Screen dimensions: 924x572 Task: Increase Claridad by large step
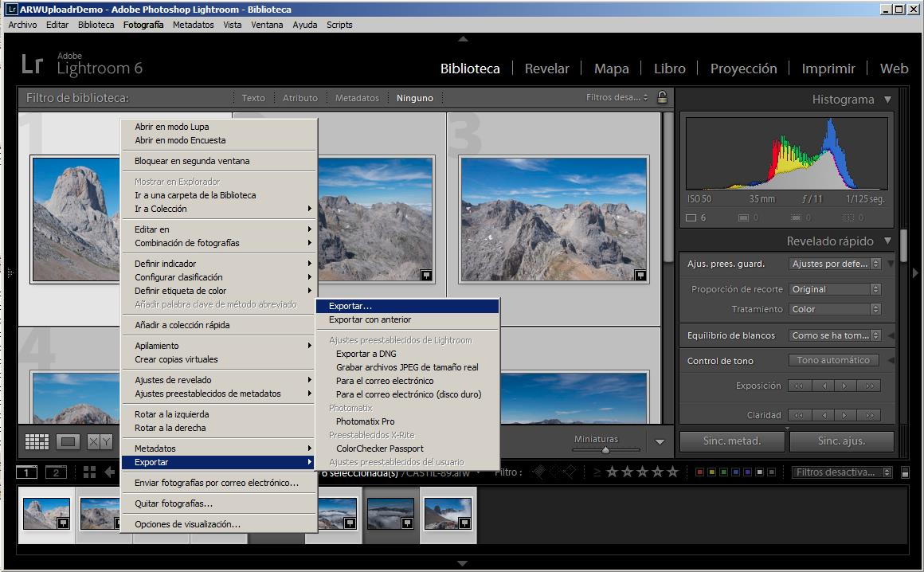870,415
